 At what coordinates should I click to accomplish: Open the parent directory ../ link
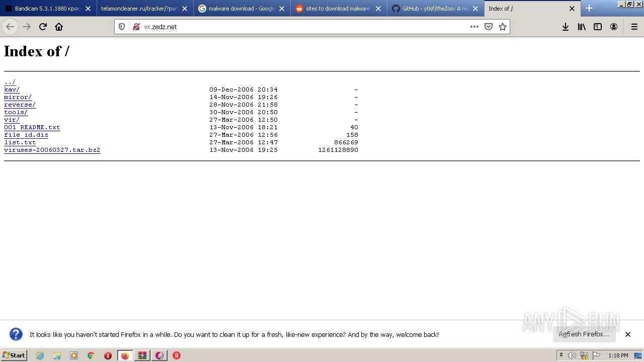[10, 82]
